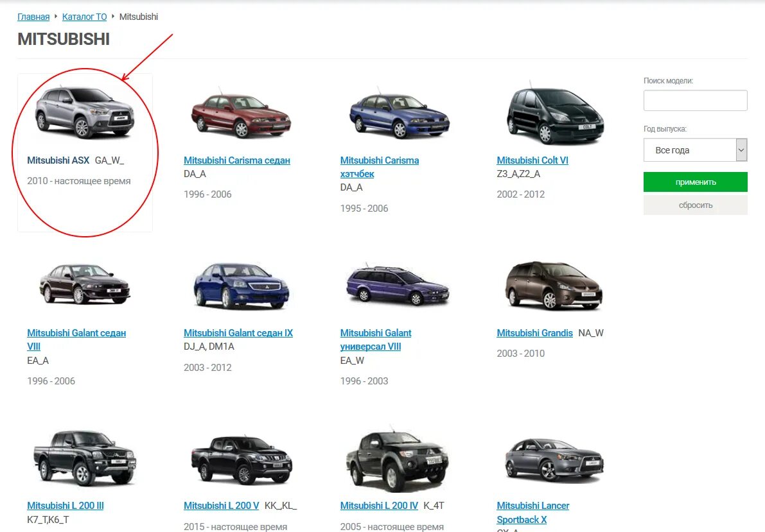
Task: Click the '1996 - 2003' years text
Action: pyautogui.click(x=364, y=381)
